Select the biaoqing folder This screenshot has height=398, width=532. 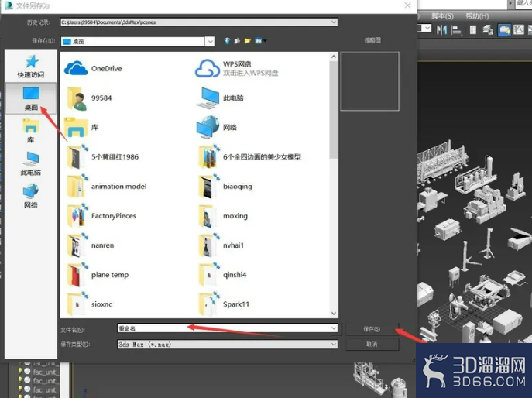[225, 187]
